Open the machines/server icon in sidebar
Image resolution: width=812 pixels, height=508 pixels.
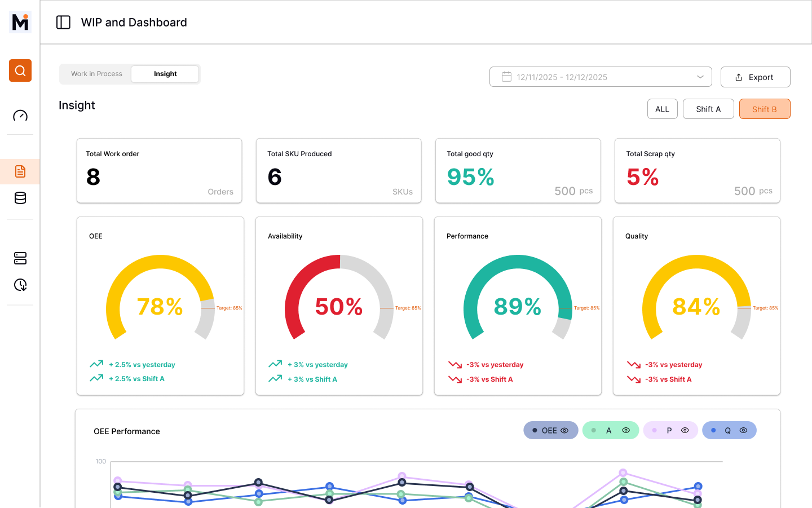(x=20, y=258)
